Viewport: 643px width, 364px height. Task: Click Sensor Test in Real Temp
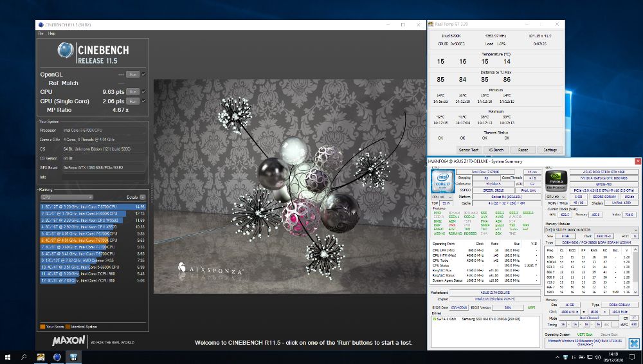pos(468,150)
